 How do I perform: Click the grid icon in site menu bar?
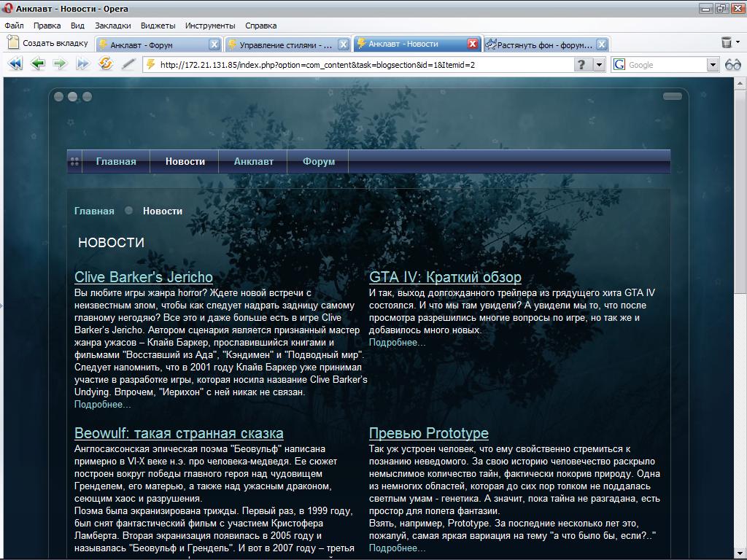point(75,161)
